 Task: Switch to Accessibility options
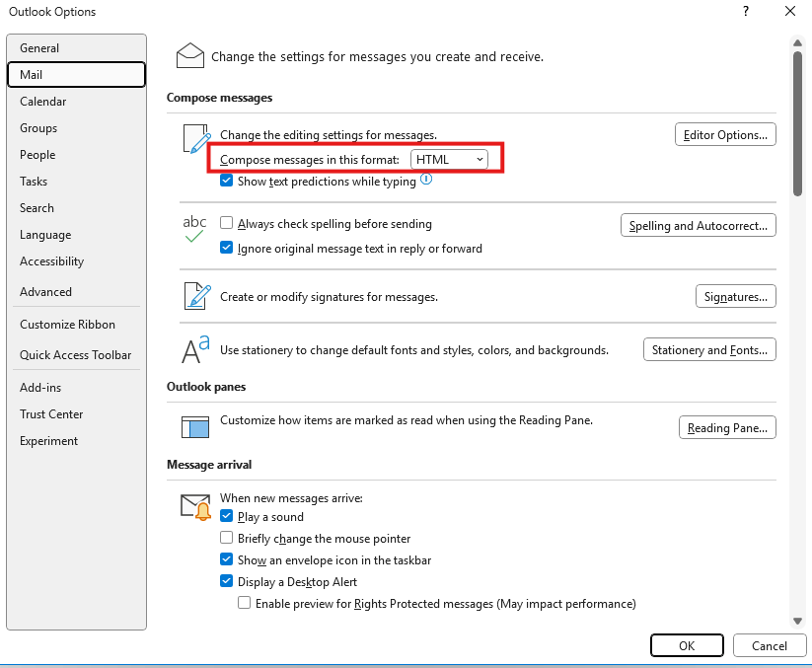(76, 261)
